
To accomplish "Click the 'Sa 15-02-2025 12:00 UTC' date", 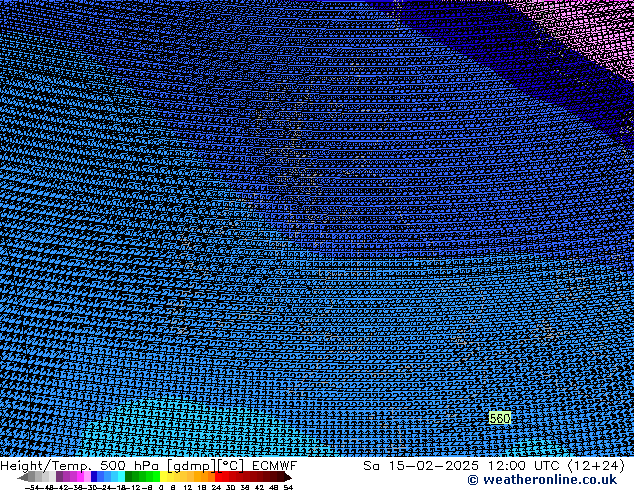I will 461,466.
